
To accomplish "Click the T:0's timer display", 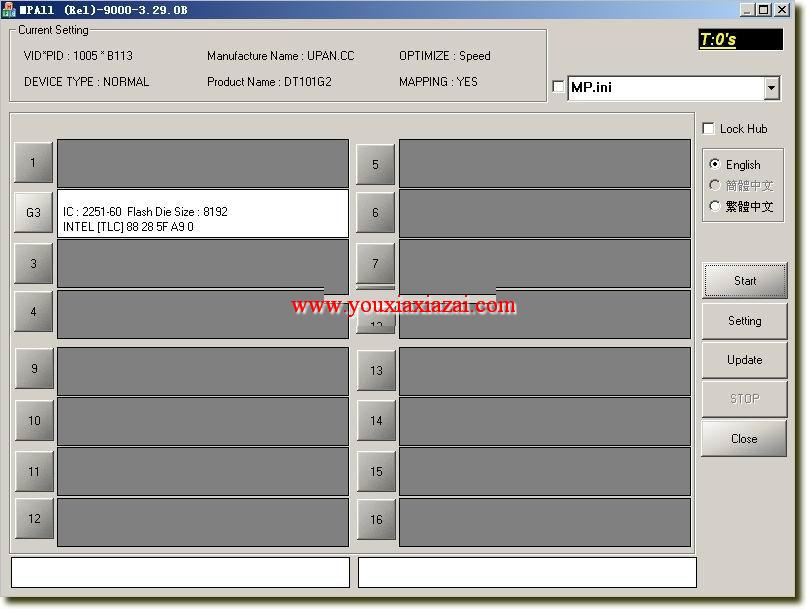I will click(x=741, y=40).
